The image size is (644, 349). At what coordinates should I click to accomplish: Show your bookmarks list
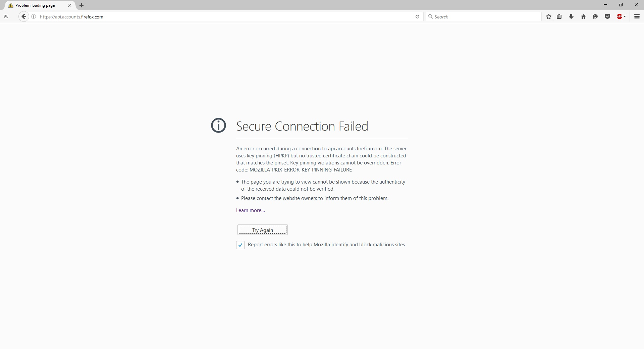click(559, 16)
